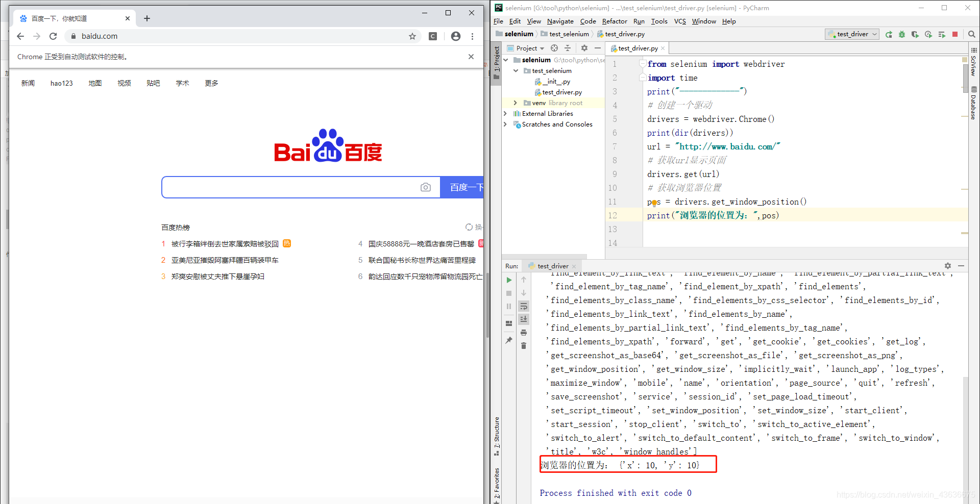Open hot topic 亚美尼亚摧毁阿塞拜疆百辆装甲车
980x504 pixels.
click(x=225, y=260)
